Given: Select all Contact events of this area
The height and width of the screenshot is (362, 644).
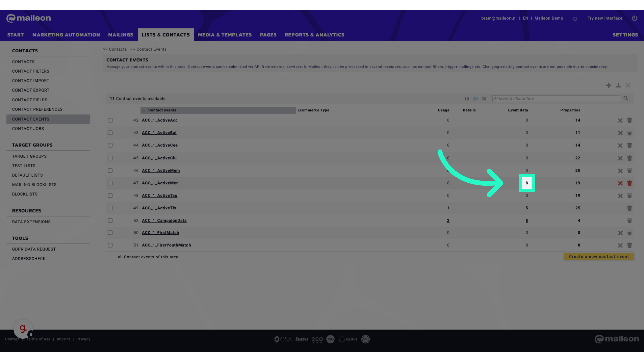Looking at the screenshot, I should 112,257.
